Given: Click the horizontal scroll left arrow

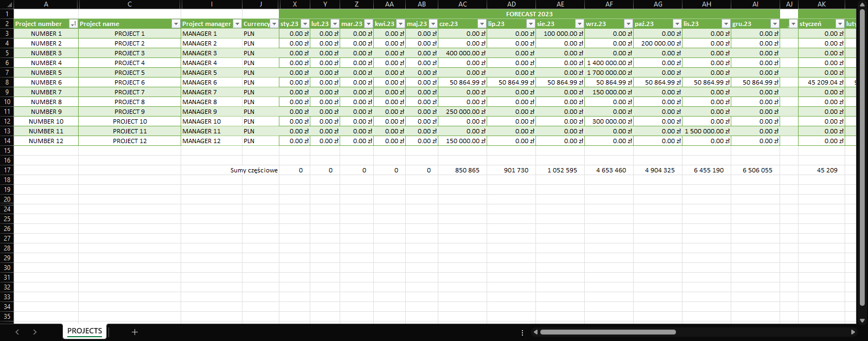Looking at the screenshot, I should click(x=535, y=332).
